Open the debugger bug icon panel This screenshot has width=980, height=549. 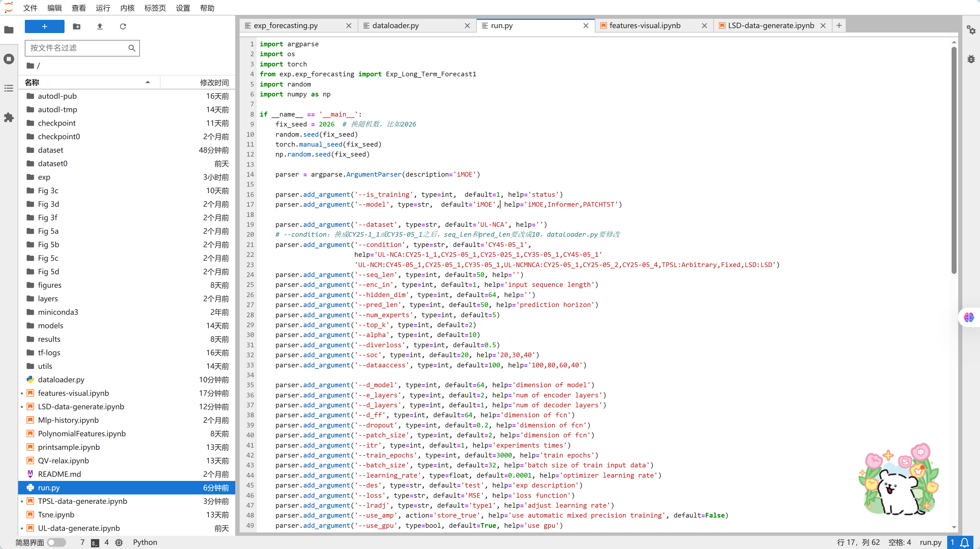(971, 59)
